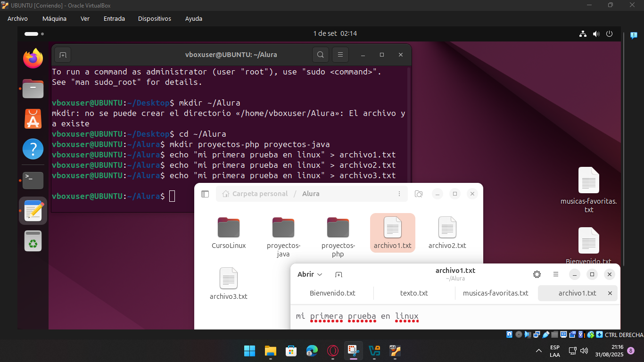The height and width of the screenshot is (362, 644).
Task: Open the Snipping Tool taskbar icon
Action: 354,351
